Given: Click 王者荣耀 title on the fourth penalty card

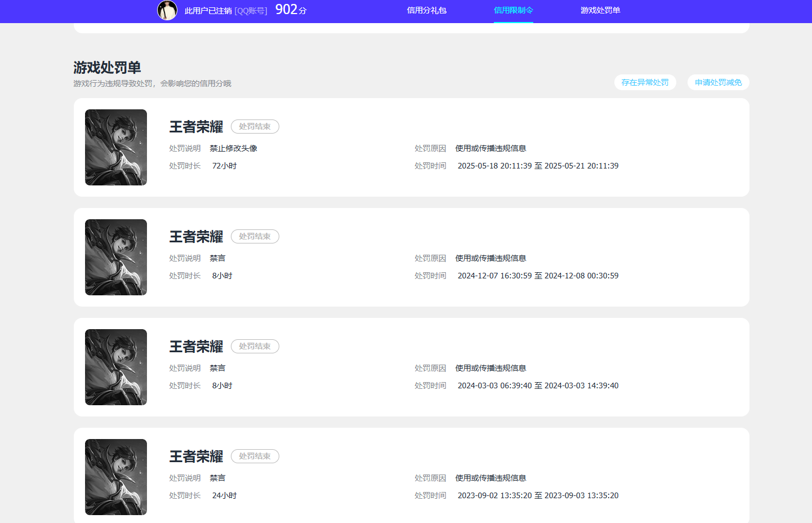Looking at the screenshot, I should click(196, 456).
